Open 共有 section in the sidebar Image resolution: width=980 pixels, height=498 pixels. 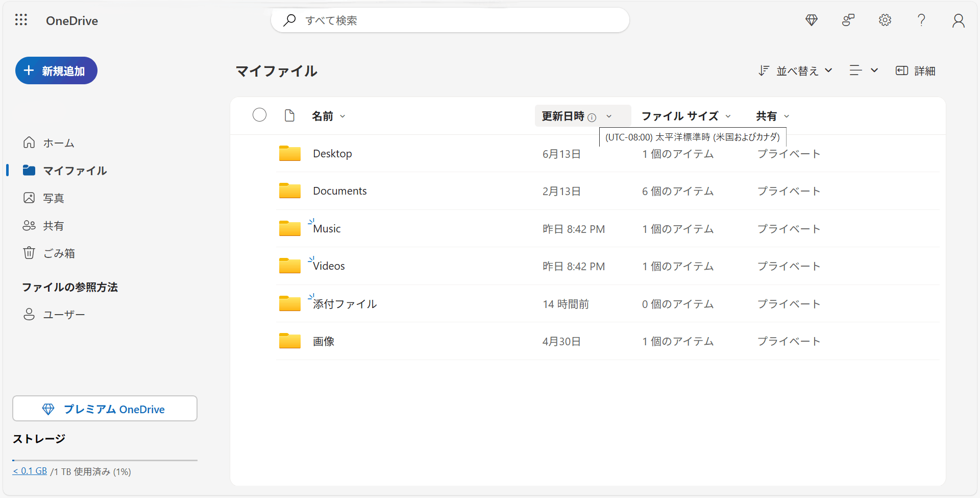pyautogui.click(x=53, y=225)
